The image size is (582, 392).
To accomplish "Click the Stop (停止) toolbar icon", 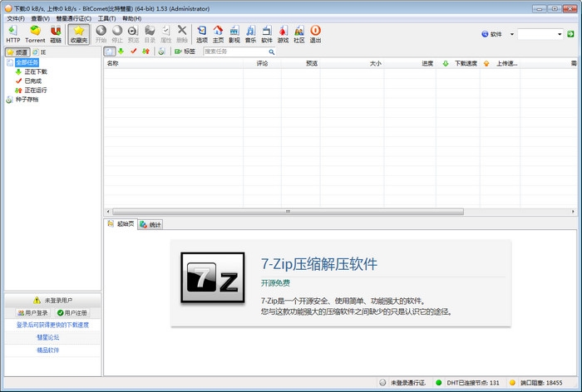I will [x=117, y=34].
